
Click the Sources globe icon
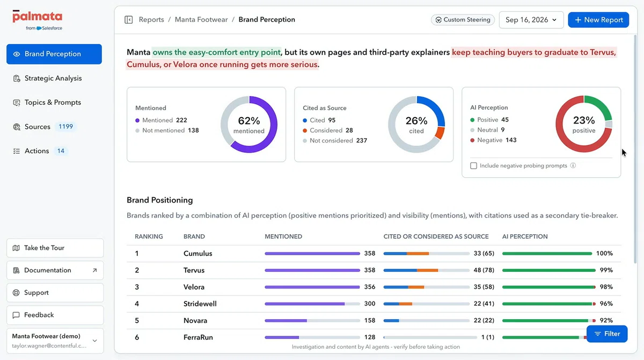tap(17, 127)
